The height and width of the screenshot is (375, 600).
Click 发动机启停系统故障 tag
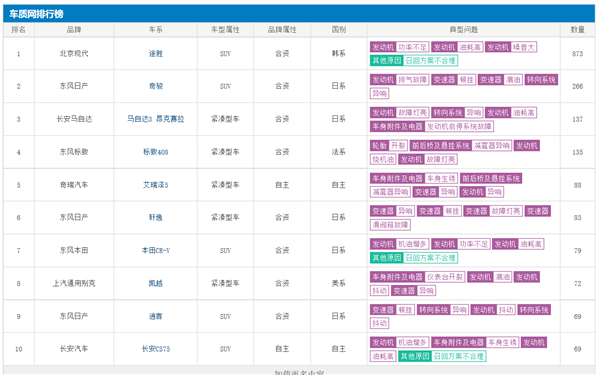459,126
